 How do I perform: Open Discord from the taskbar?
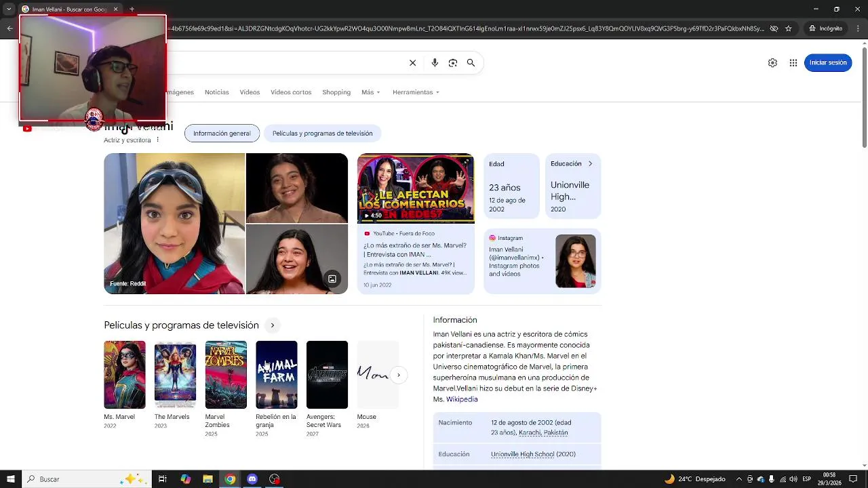coord(252,479)
